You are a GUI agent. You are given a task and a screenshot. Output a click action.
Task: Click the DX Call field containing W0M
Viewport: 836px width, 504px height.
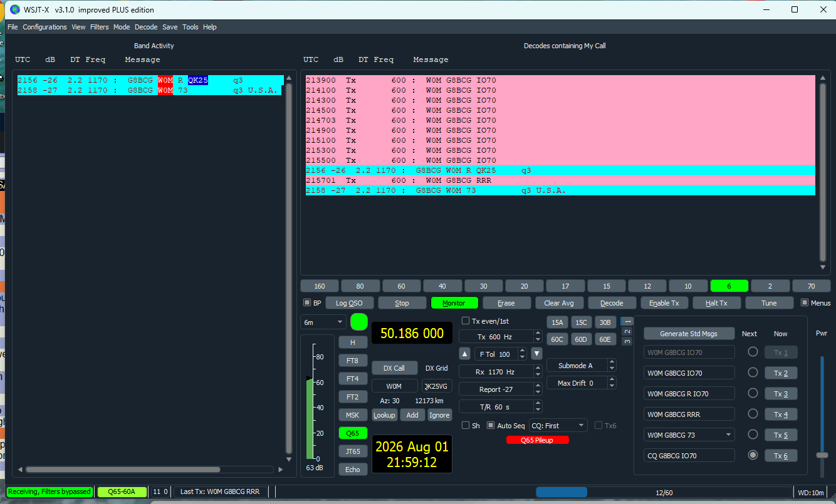coord(394,386)
